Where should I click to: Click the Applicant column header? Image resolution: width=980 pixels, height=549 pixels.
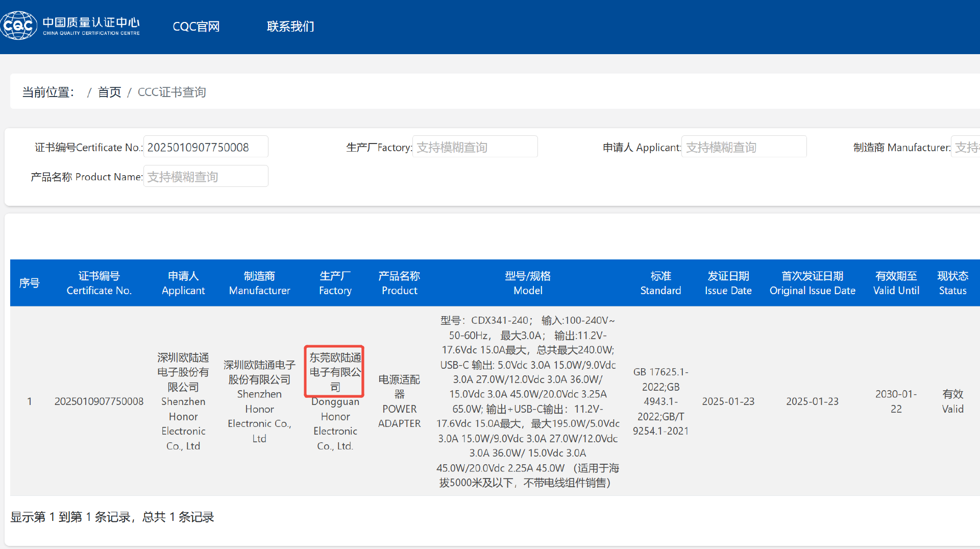[183, 283]
